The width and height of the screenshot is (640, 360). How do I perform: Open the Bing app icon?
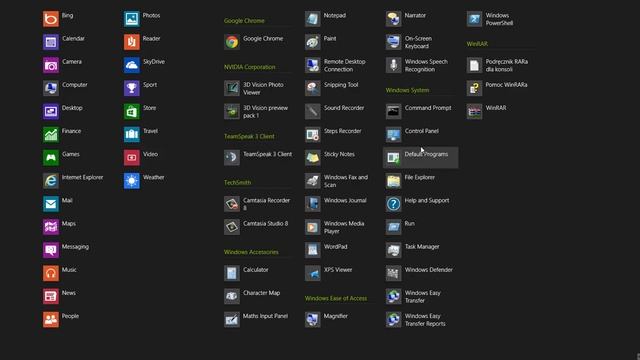[51, 19]
